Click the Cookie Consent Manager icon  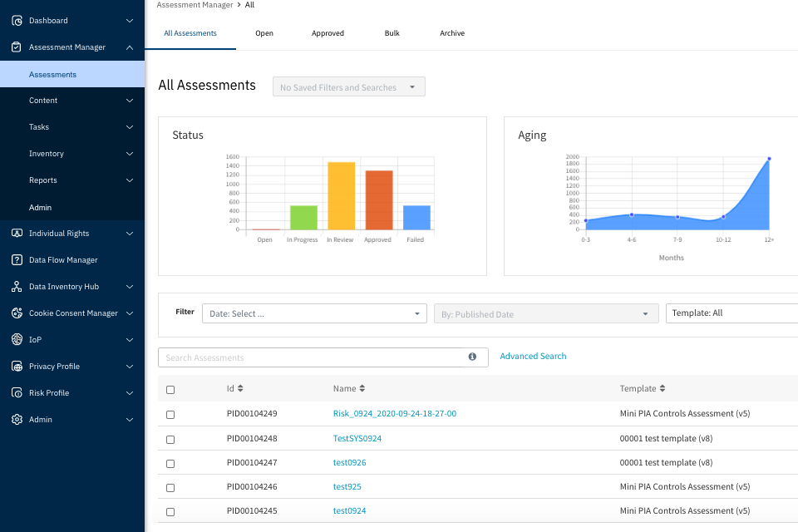17,313
